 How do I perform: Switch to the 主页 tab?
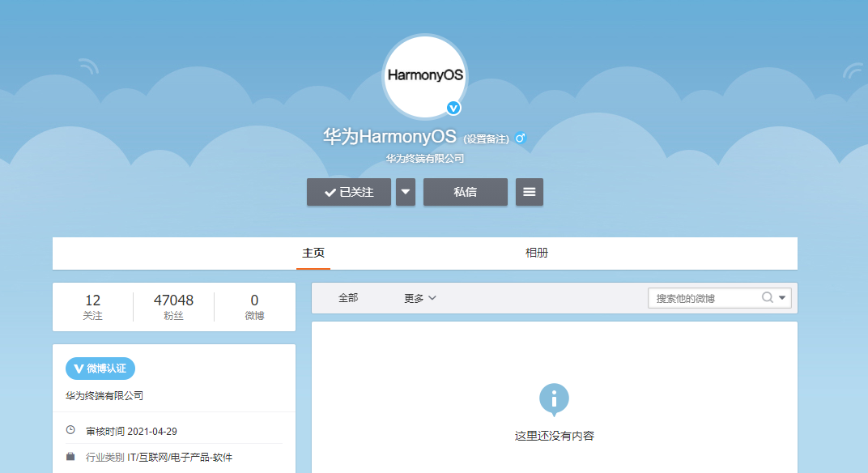click(313, 253)
